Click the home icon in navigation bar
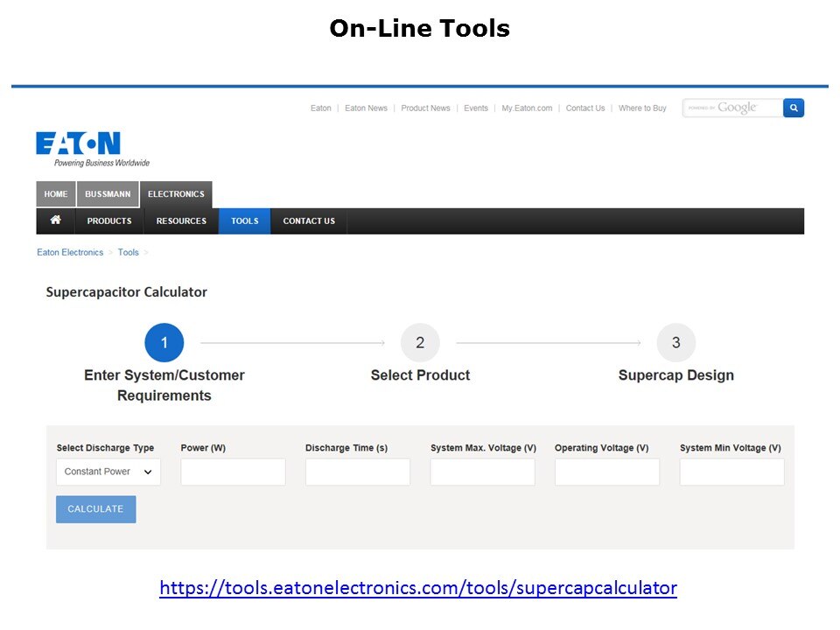This screenshot has height=630, width=840. [56, 220]
